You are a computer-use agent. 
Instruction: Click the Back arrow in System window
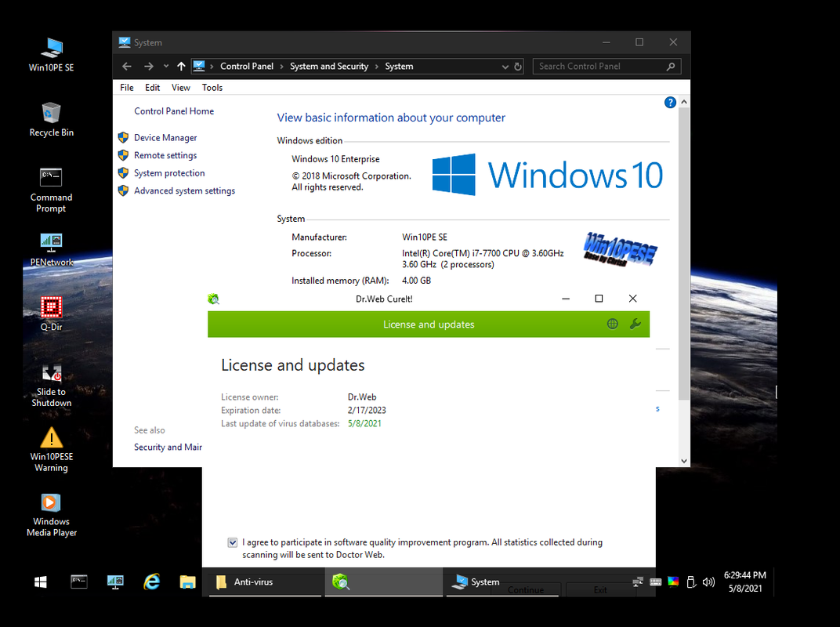coord(127,67)
